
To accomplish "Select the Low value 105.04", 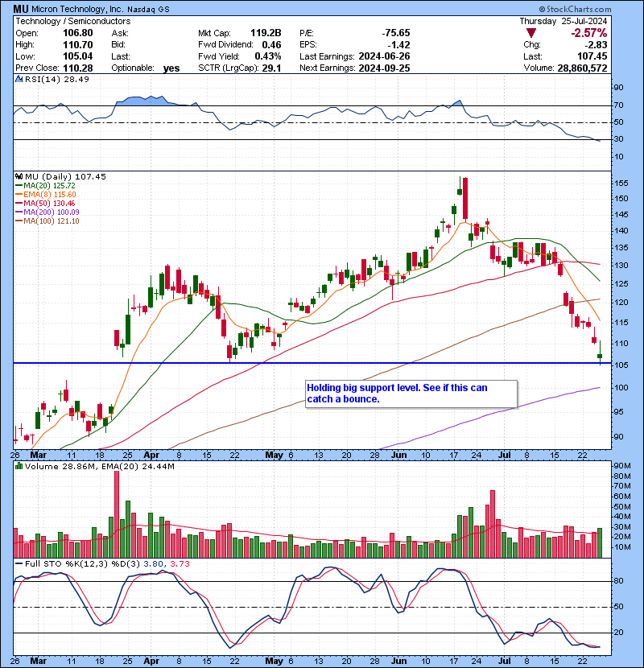I will [x=77, y=56].
